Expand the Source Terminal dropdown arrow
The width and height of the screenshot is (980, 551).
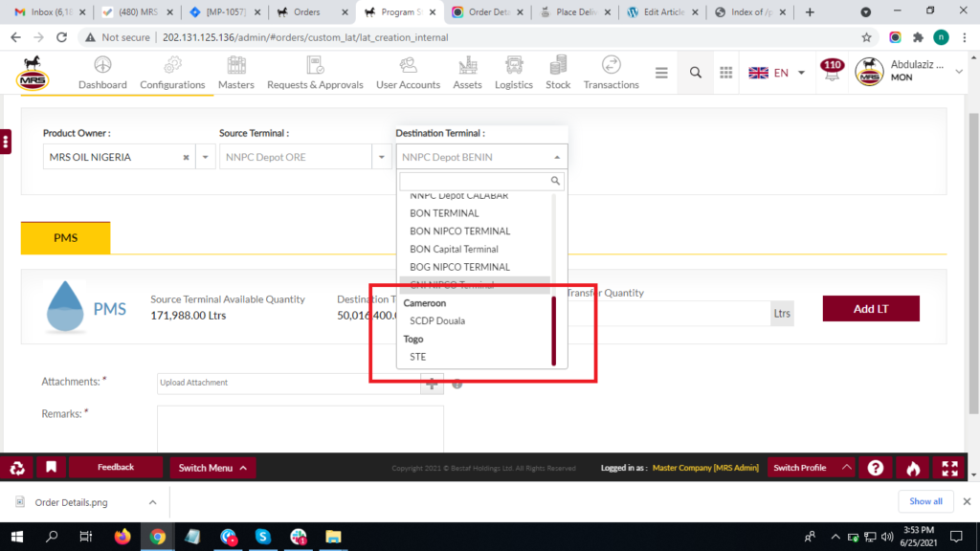(381, 157)
